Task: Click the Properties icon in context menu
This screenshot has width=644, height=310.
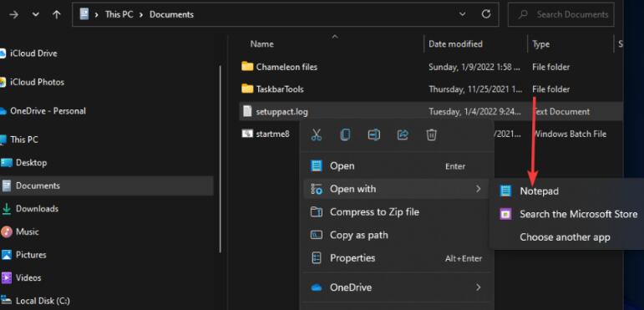Action: 317,258
